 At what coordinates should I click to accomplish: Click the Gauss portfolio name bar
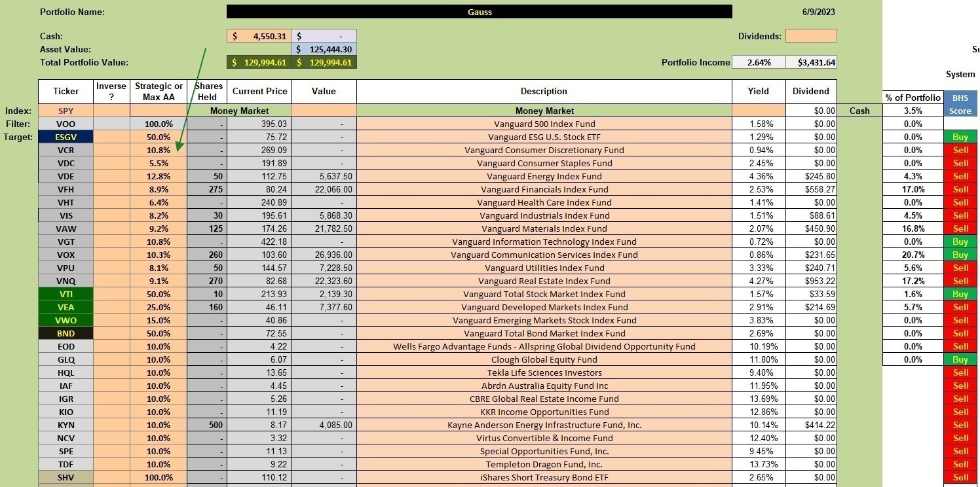coord(480,12)
